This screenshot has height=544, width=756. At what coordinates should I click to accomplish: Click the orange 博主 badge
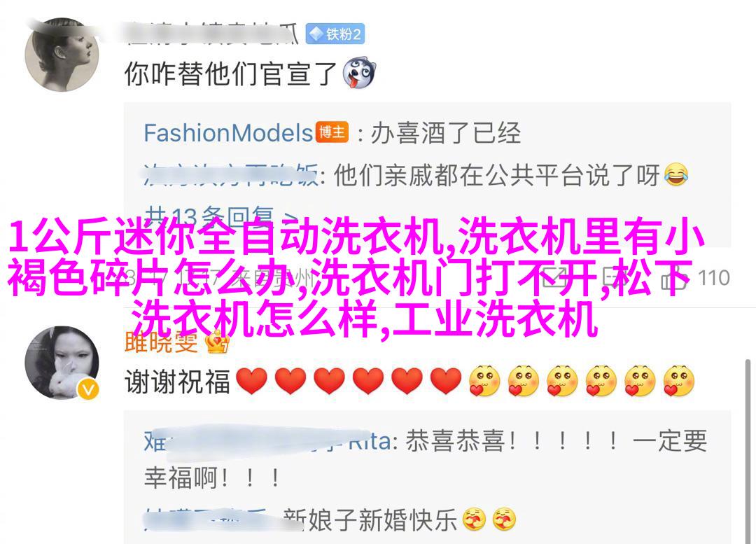coord(332,132)
